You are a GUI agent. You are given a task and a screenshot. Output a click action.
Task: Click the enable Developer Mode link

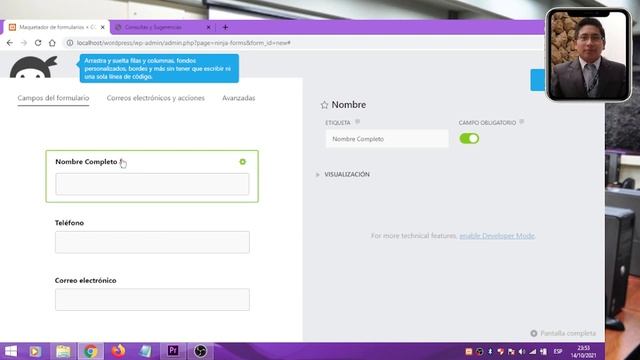click(x=497, y=236)
